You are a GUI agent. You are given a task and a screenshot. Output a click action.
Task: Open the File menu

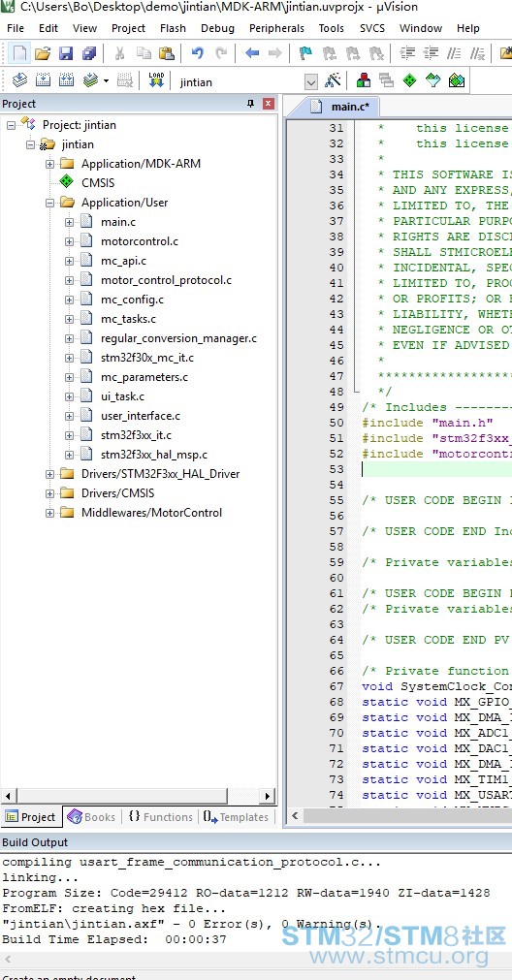[15, 28]
